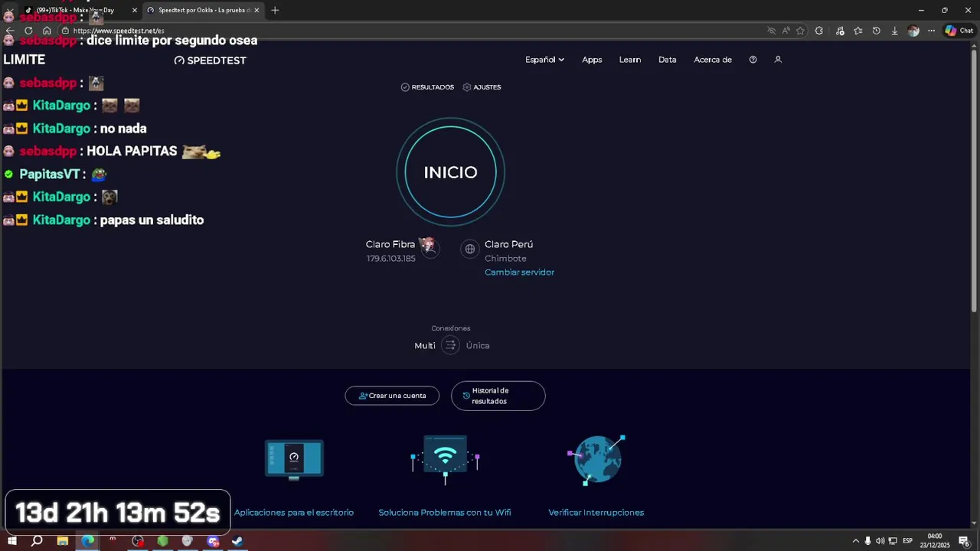Open the notification center icon
980x551 pixels.
[x=964, y=541]
